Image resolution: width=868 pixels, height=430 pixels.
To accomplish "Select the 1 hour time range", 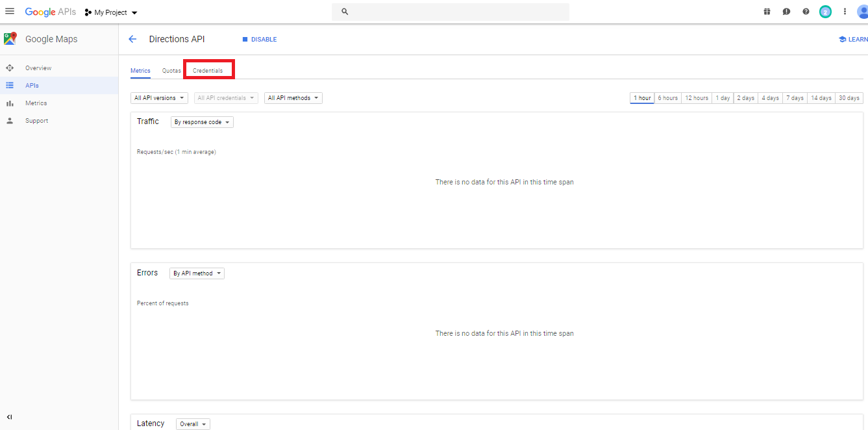I will [642, 98].
